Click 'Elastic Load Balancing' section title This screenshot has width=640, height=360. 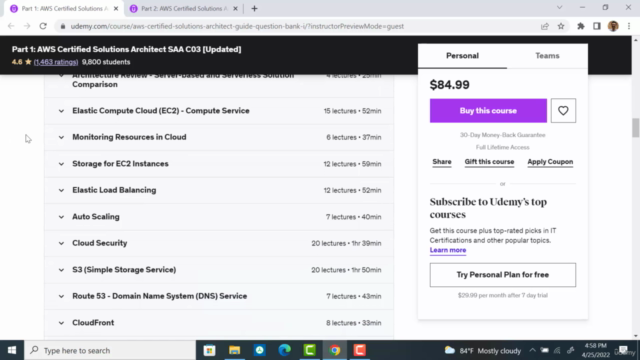click(x=114, y=190)
